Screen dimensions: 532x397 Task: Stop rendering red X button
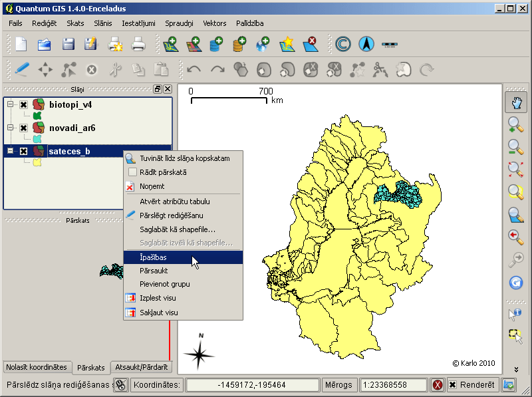(438, 385)
